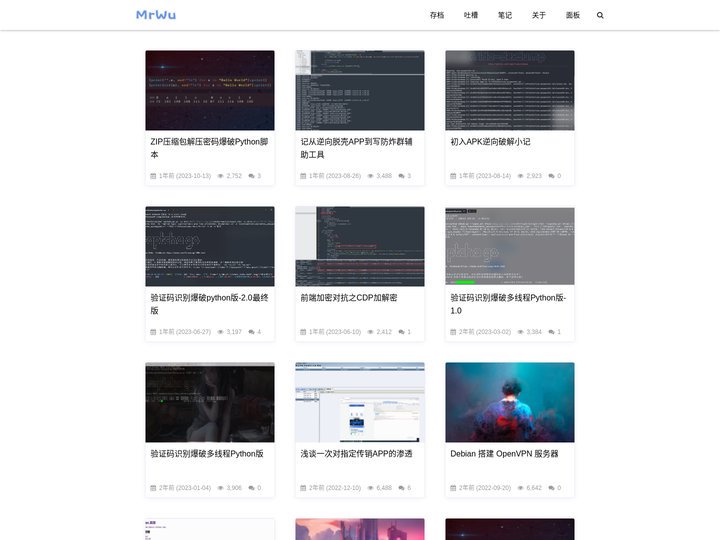This screenshot has width=720, height=540.
Task: Open title 验证码识别爆破多线程Python版 dated 2023-01-04
Action: coord(207,454)
